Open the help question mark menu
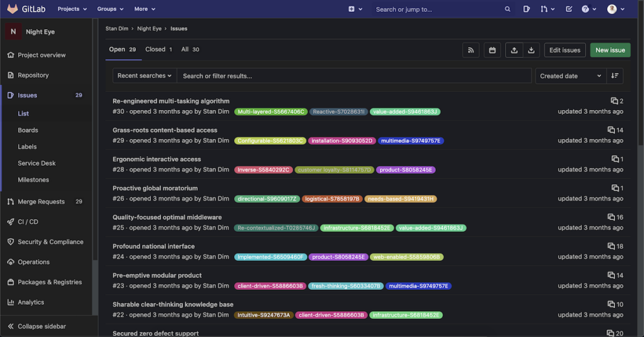Image resolution: width=644 pixels, height=337 pixels. click(589, 9)
